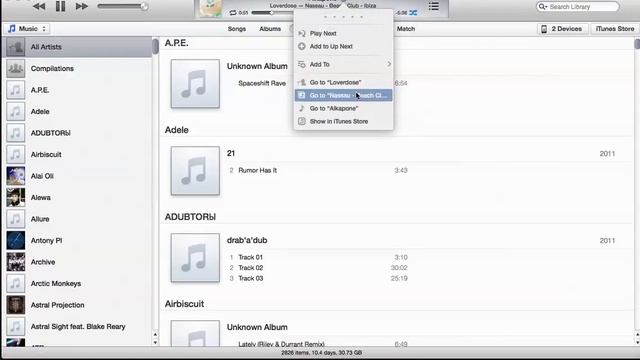
Task: Click the album title 21
Action: tap(231, 153)
